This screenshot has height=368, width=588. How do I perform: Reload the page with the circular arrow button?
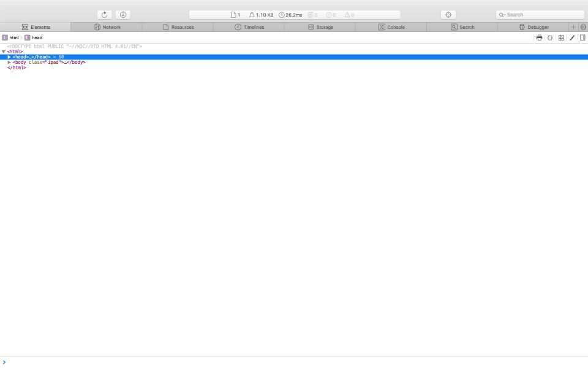point(104,15)
